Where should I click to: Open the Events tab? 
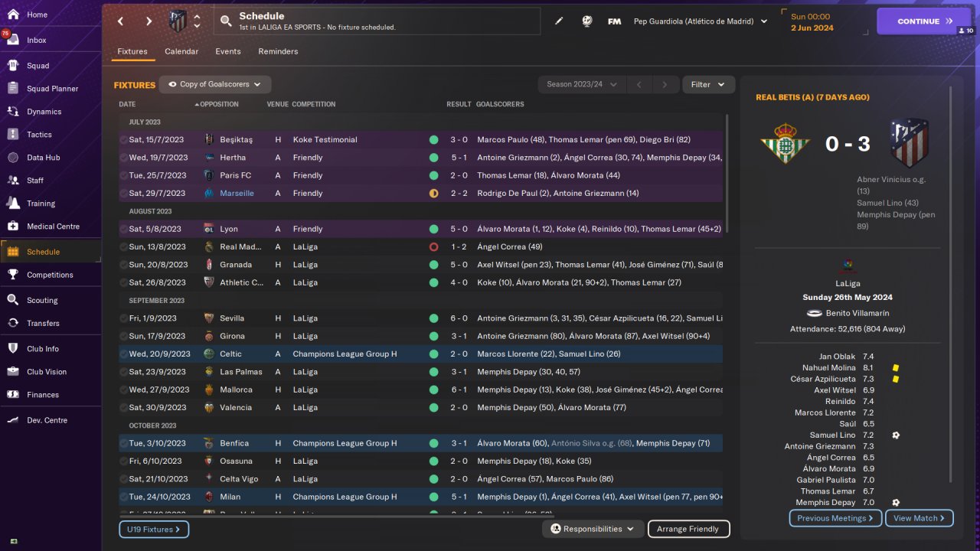pos(228,51)
